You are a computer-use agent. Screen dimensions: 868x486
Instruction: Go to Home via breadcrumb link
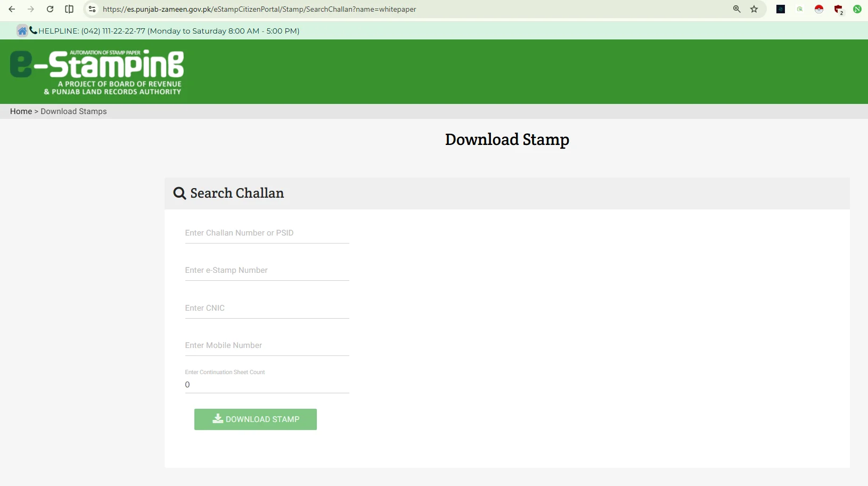point(21,111)
